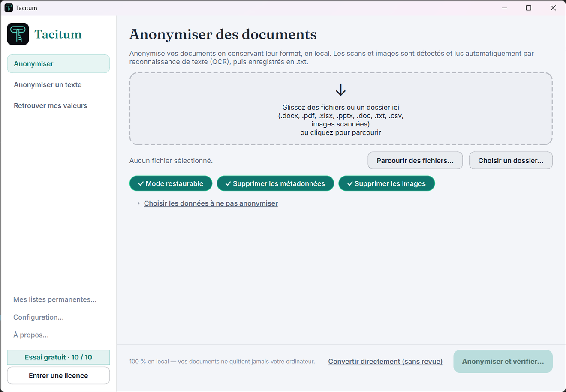Click Choisir les données à ne pas anonymiser
566x392 pixels.
211,203
